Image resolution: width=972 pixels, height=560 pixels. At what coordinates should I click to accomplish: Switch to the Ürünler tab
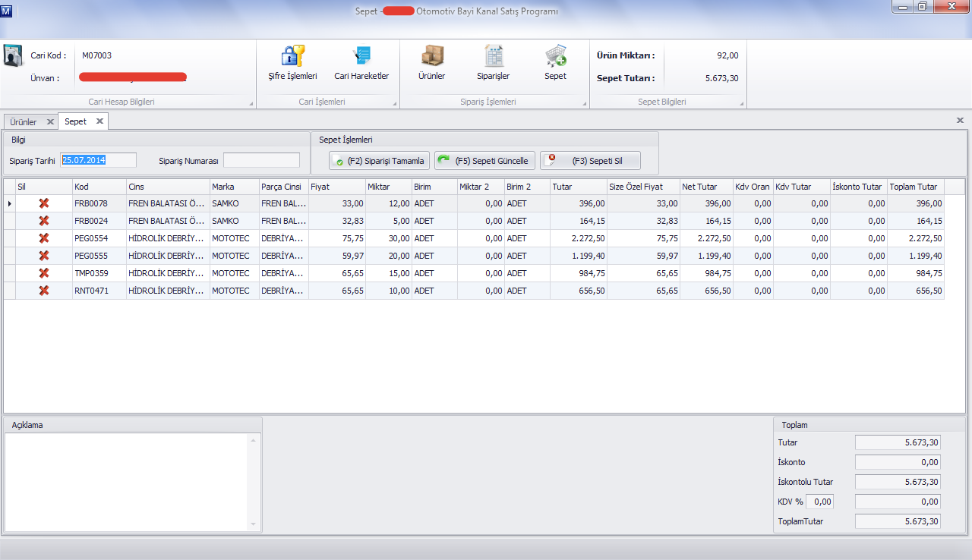pos(23,121)
